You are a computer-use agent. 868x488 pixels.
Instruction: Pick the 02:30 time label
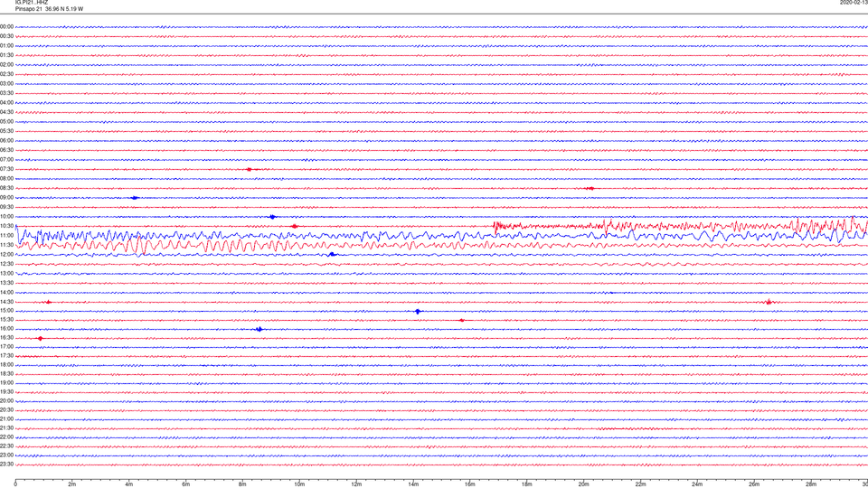click(x=6, y=74)
